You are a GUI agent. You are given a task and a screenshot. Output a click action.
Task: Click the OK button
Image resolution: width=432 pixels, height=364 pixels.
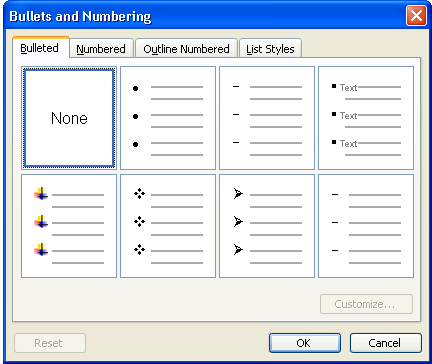coord(305,343)
